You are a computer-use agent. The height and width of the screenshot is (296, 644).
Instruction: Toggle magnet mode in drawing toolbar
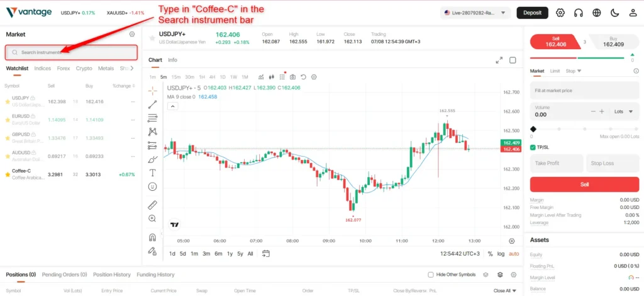point(152,237)
